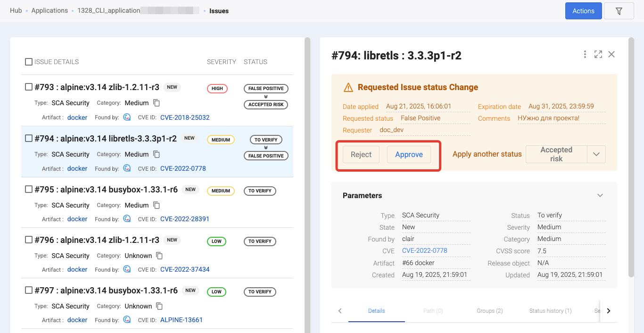
Task: Select the checkbox for issue #796
Action: [x=29, y=240]
